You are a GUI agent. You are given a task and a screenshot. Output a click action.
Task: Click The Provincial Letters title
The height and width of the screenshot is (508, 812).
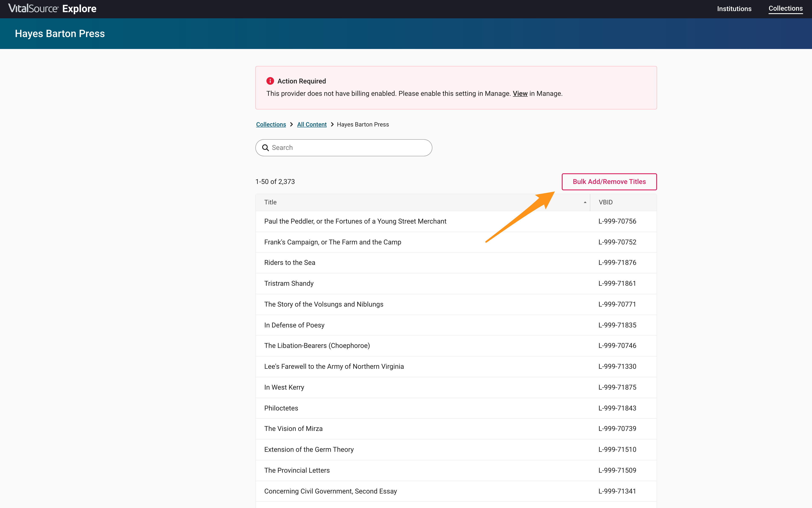click(x=297, y=470)
